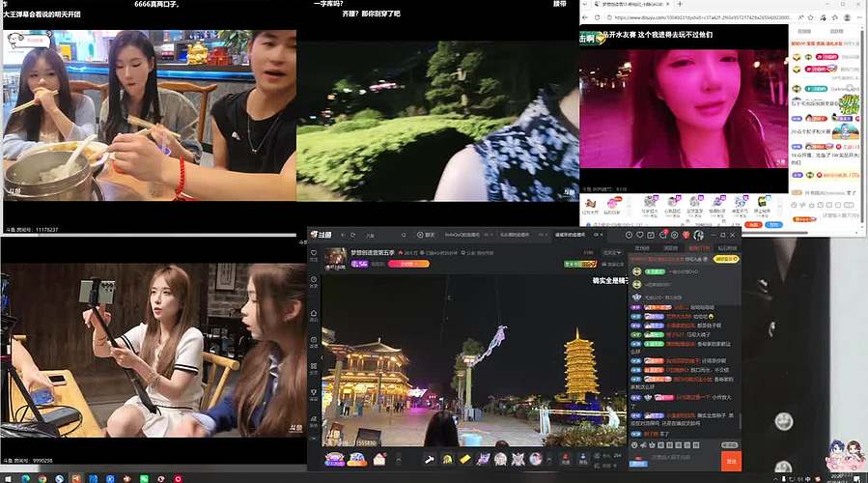Click the first gift icon in browser gift bar

(x=592, y=205)
